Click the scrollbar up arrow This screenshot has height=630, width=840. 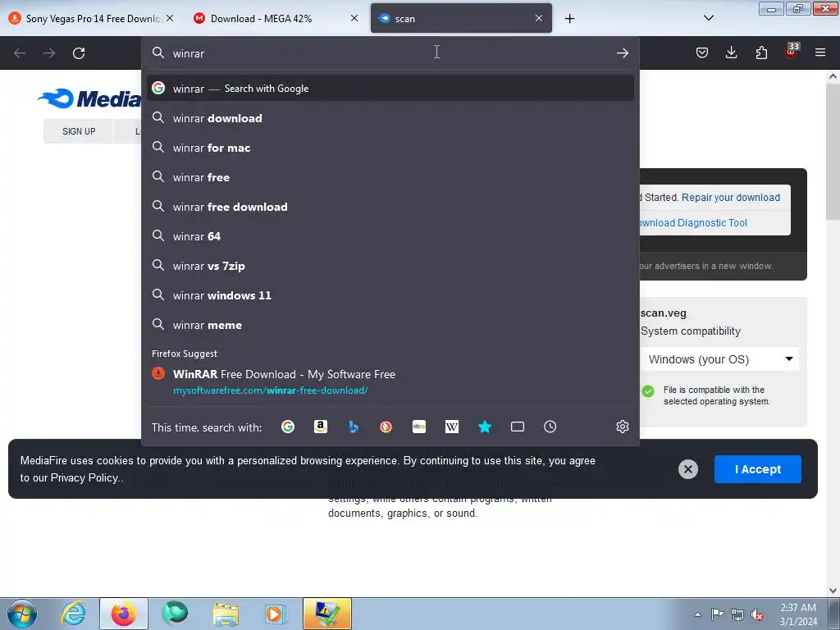coord(833,76)
